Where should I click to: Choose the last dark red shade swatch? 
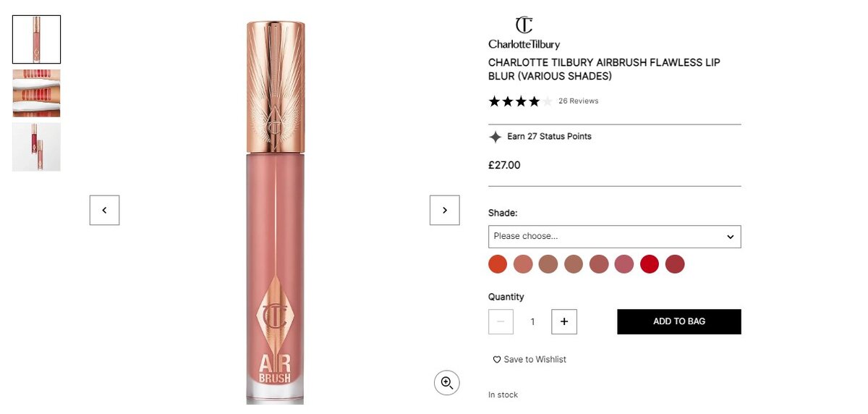pyautogui.click(x=675, y=264)
